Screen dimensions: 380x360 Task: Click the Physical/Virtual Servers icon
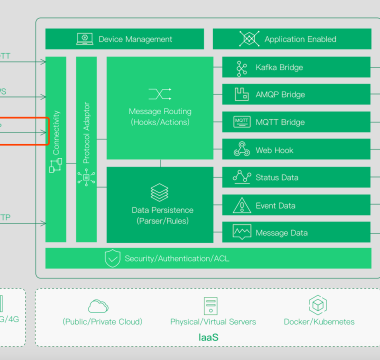211,306
